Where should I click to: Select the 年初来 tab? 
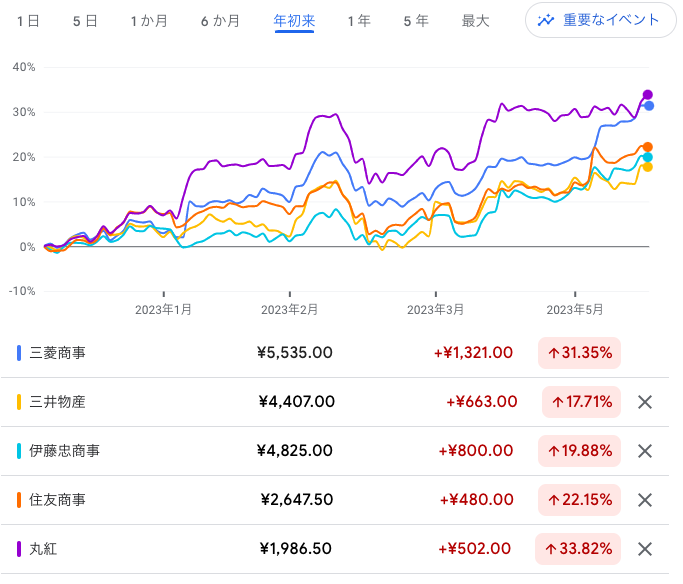pos(294,21)
